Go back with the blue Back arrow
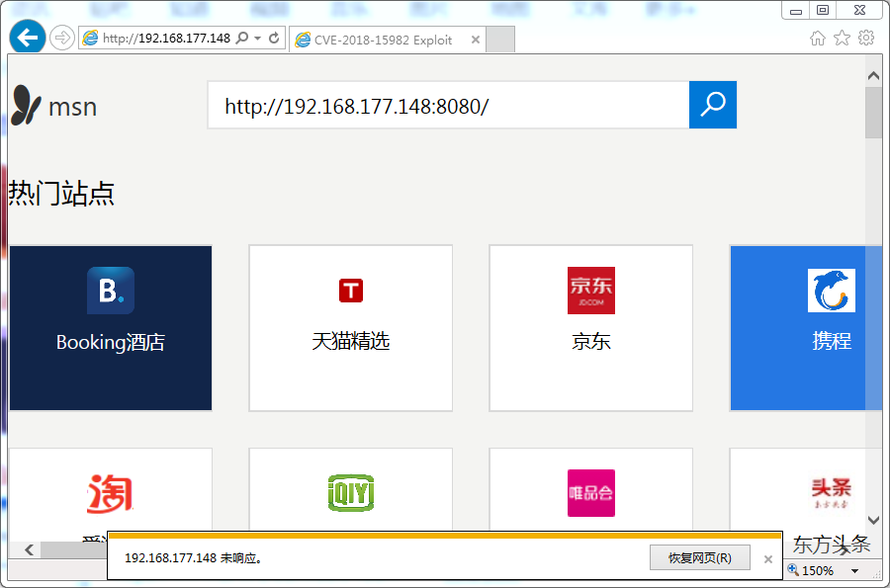This screenshot has height=588, width=890. click(28, 38)
